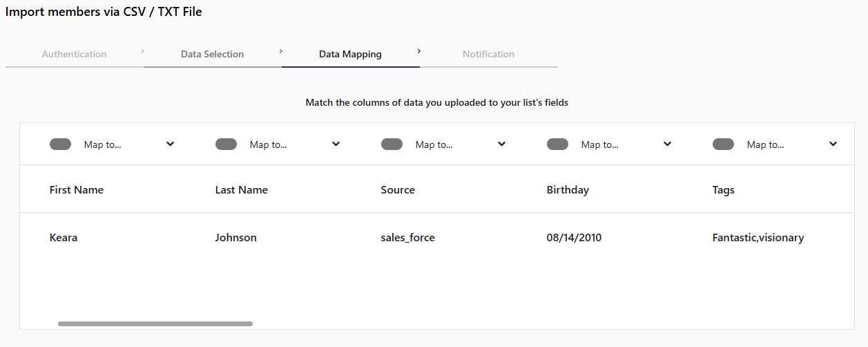Click the Keara cell in the table

pyautogui.click(x=64, y=238)
